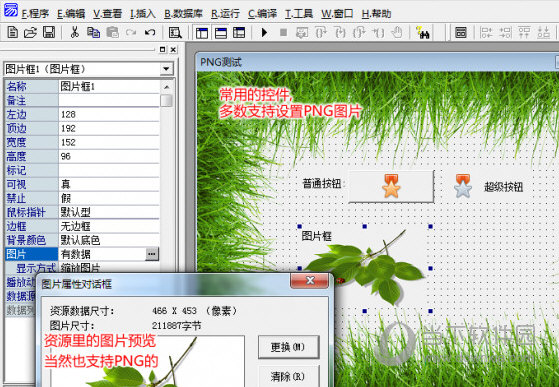Pick the 背景颜色 value 默认底色

coord(109,240)
